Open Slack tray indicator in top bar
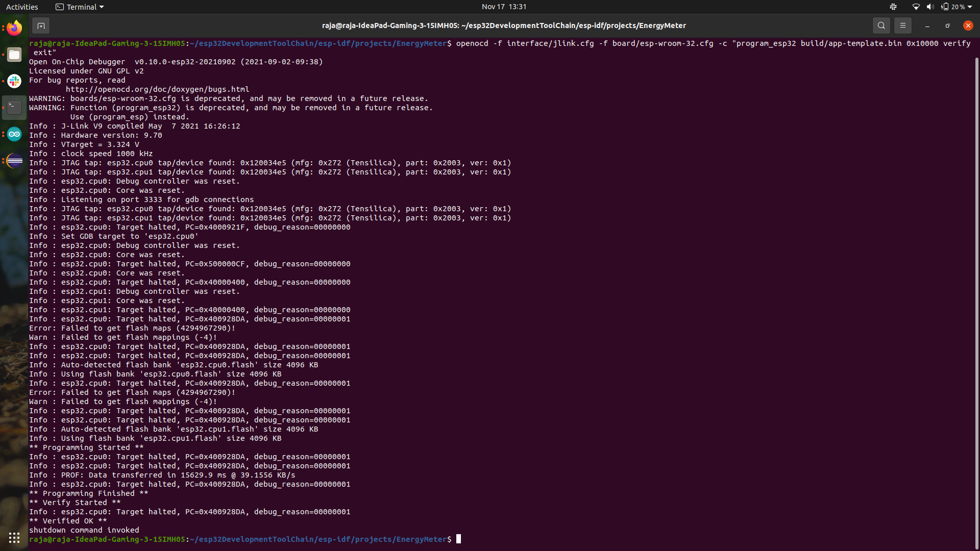980x551 pixels. coord(893,7)
